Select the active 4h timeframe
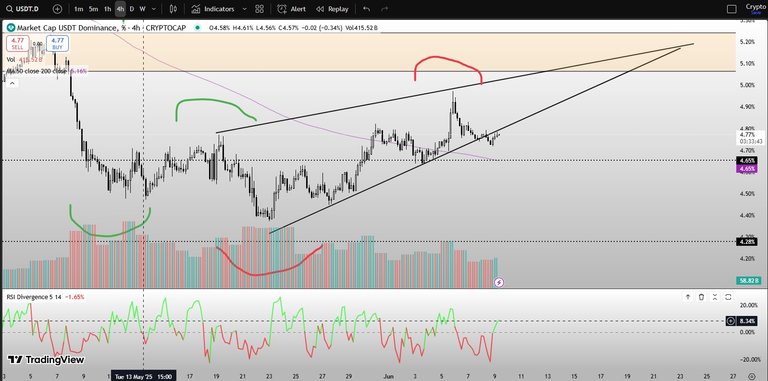Screen dimensions: 768x381 120,9
